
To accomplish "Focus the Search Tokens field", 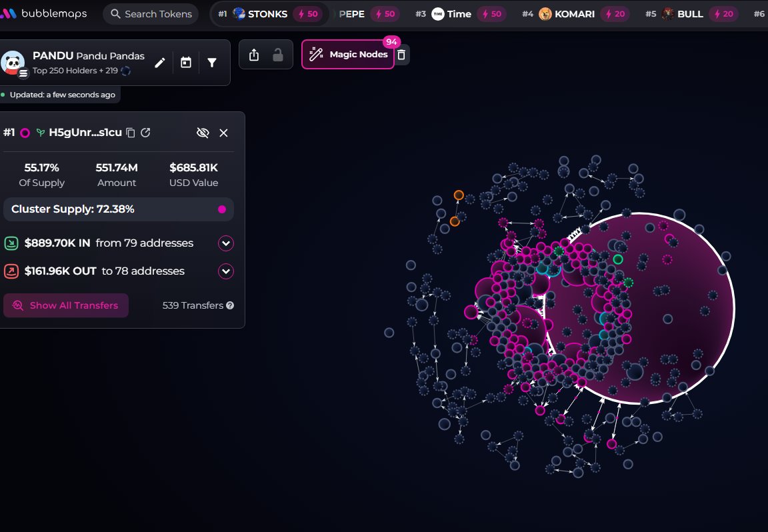I will pos(151,14).
